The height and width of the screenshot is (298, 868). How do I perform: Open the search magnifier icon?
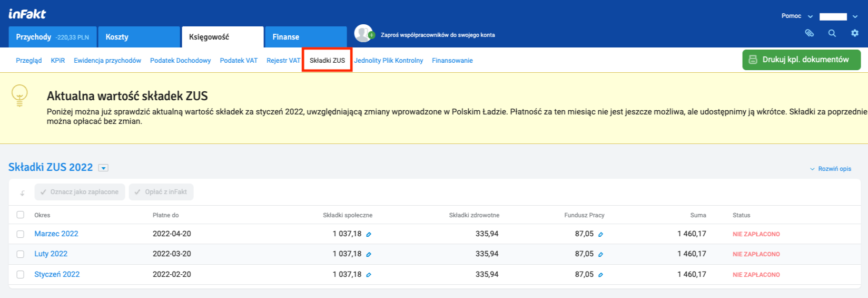[832, 33]
